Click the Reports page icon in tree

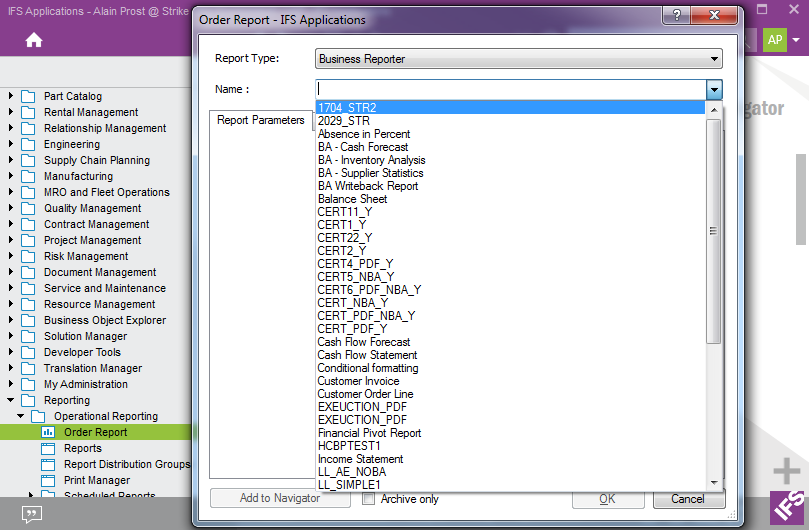point(48,448)
